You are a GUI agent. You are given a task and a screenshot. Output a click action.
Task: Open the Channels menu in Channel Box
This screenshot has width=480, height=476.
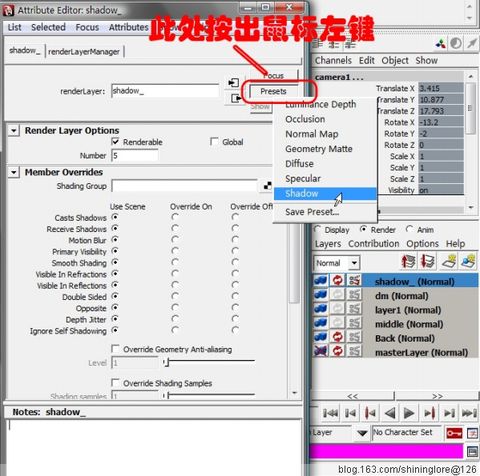point(333,60)
